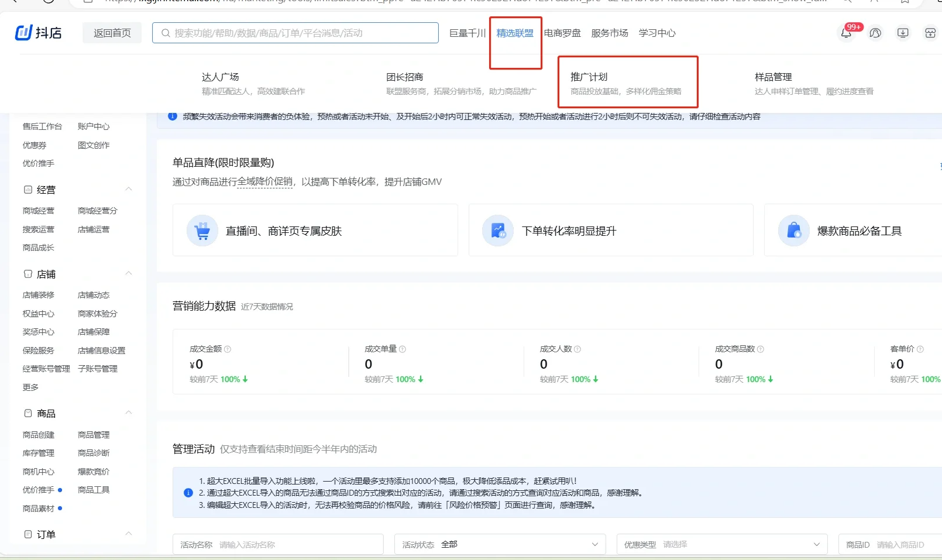
Task: Toggle the 成交金额 tooltip question mark
Action: (228, 349)
